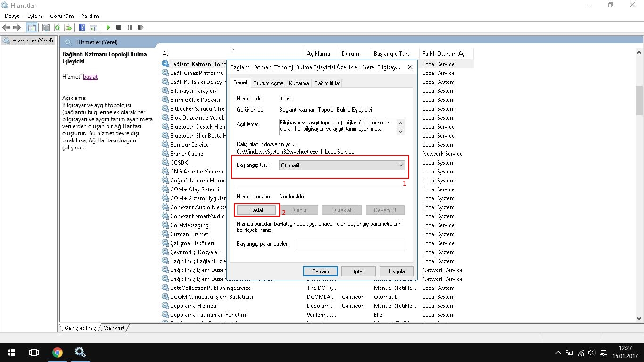This screenshot has height=362, width=644.
Task: Confirm with the Tamam button
Action: click(321, 271)
